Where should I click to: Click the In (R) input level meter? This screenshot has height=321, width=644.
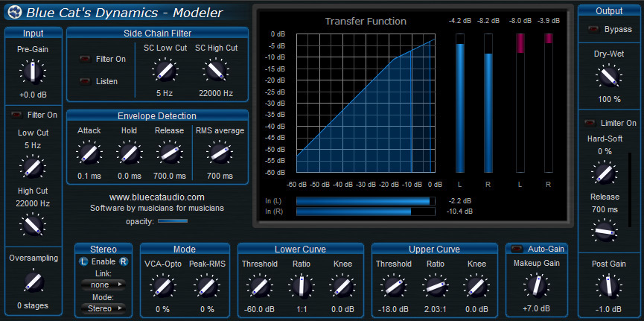(x=366, y=212)
